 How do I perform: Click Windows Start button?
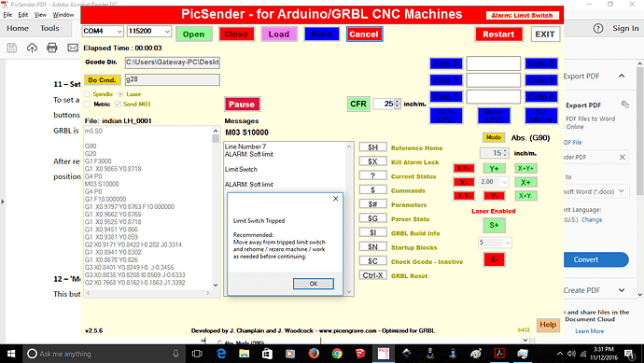click(x=11, y=354)
